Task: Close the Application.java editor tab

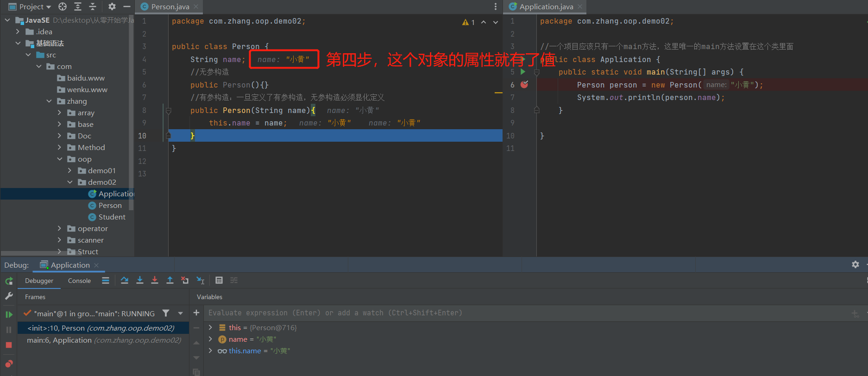Action: click(x=580, y=6)
